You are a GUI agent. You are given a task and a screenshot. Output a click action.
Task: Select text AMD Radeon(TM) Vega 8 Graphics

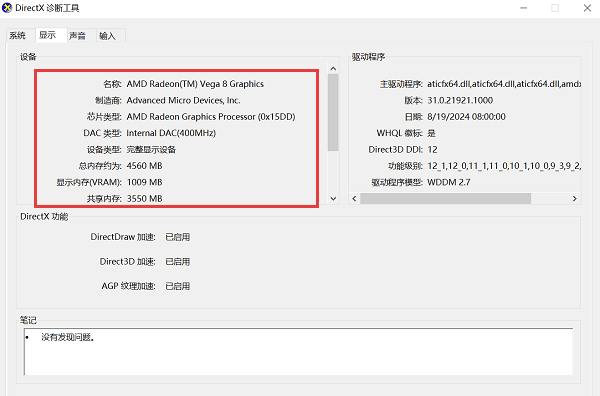[195, 84]
